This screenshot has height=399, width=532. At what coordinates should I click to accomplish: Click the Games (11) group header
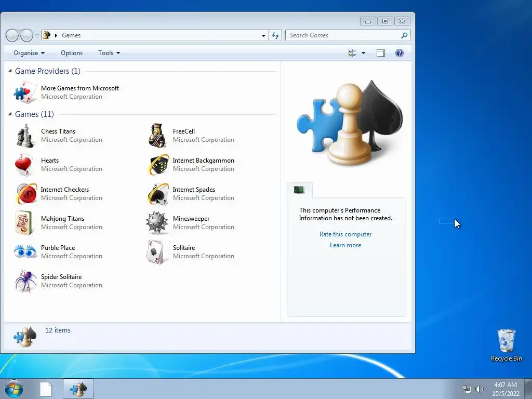point(34,114)
